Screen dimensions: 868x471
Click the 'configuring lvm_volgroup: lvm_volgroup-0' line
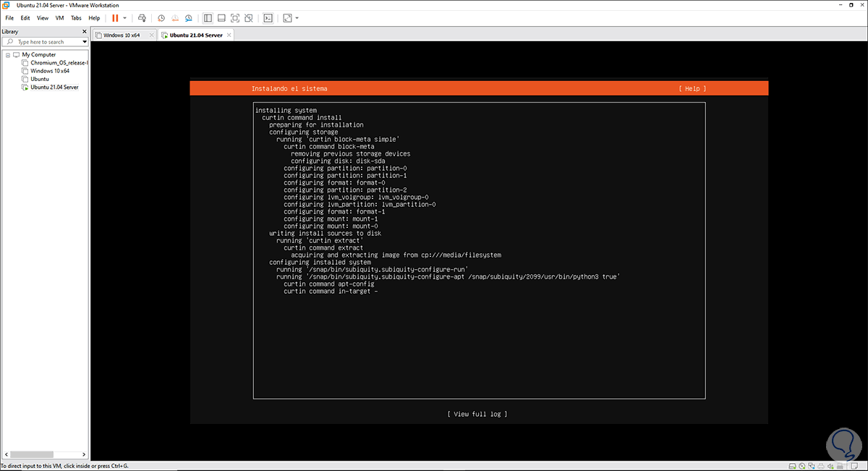click(x=356, y=197)
